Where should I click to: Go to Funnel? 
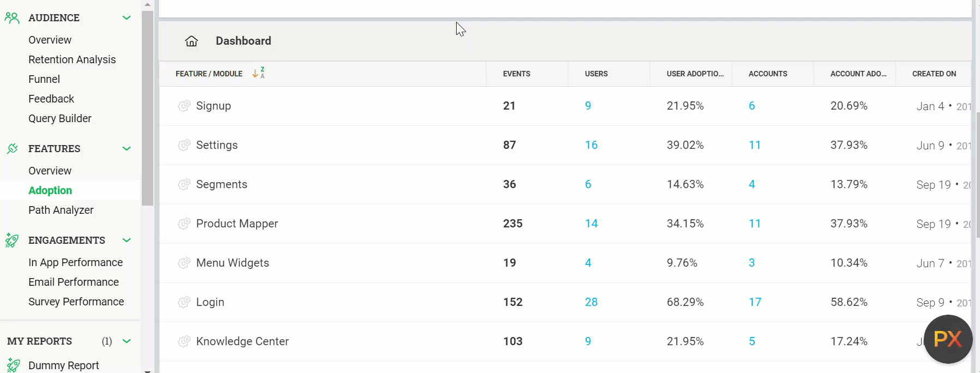pyautogui.click(x=44, y=79)
